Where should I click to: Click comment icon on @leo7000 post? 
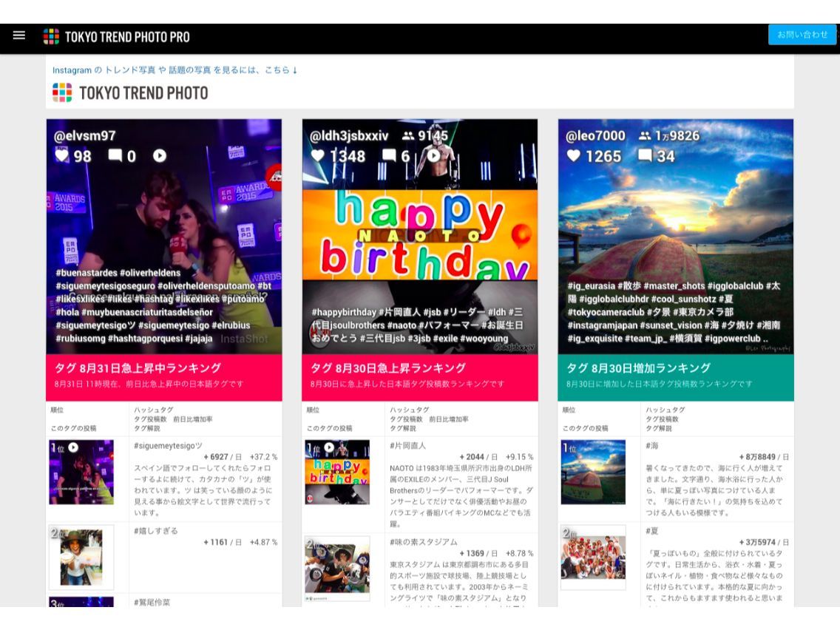[x=645, y=156]
